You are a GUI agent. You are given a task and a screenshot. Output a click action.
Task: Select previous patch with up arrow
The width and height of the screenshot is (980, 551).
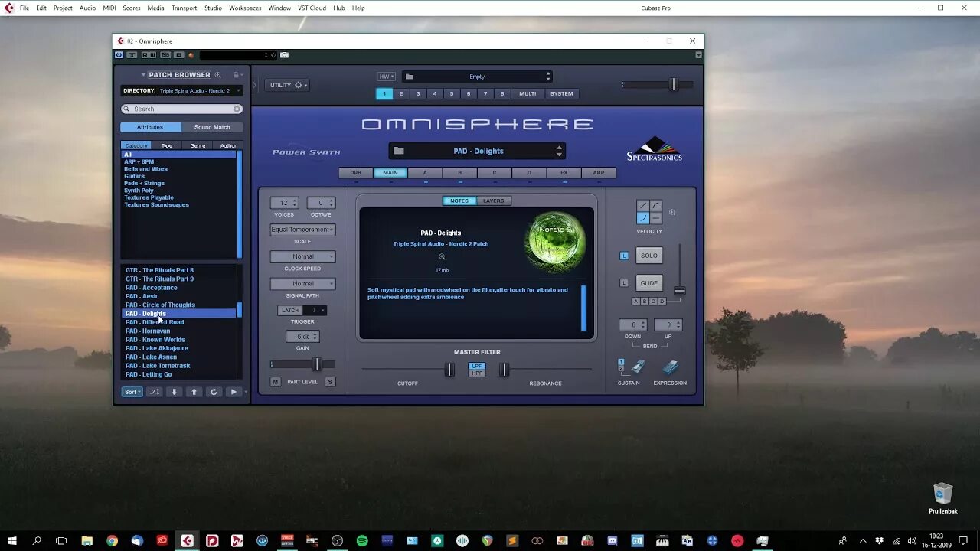click(194, 392)
